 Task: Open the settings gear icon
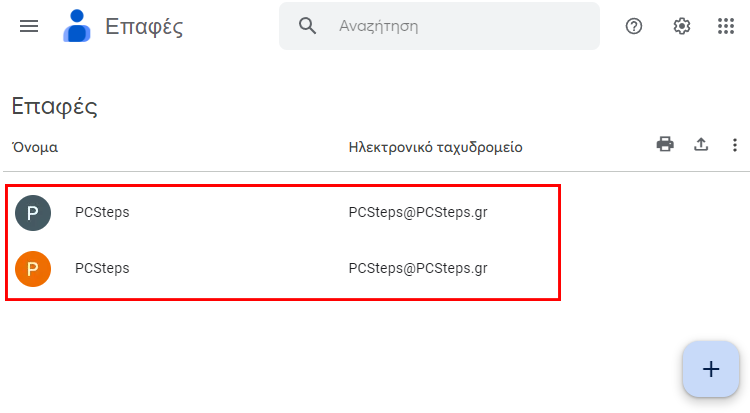[x=682, y=26]
